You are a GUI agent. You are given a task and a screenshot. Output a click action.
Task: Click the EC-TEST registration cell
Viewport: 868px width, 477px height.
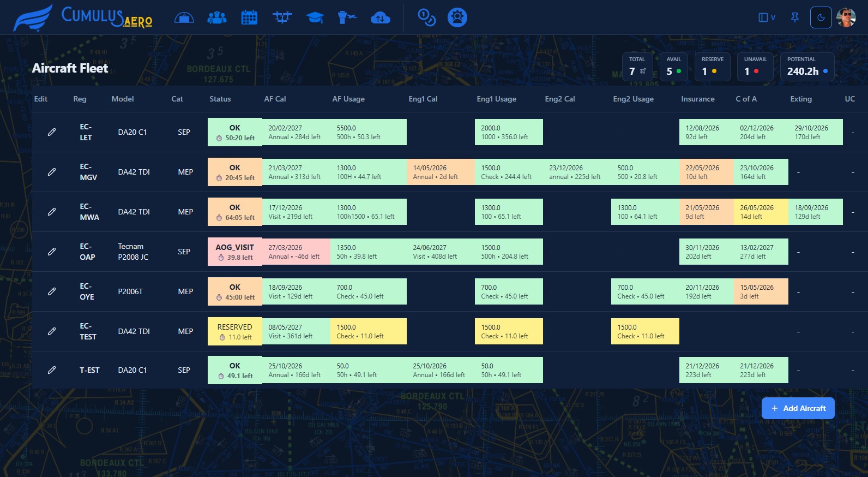coord(88,331)
